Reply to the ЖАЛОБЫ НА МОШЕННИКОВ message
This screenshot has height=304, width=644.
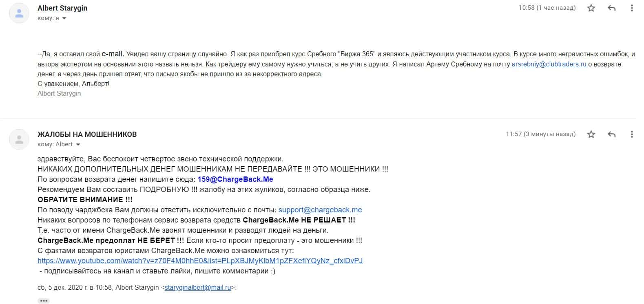611,134
